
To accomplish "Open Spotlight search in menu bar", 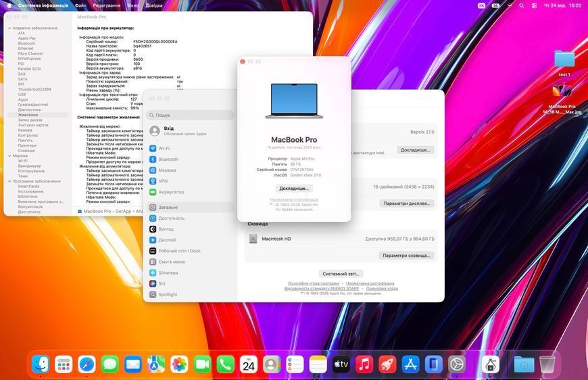I will point(522,5).
